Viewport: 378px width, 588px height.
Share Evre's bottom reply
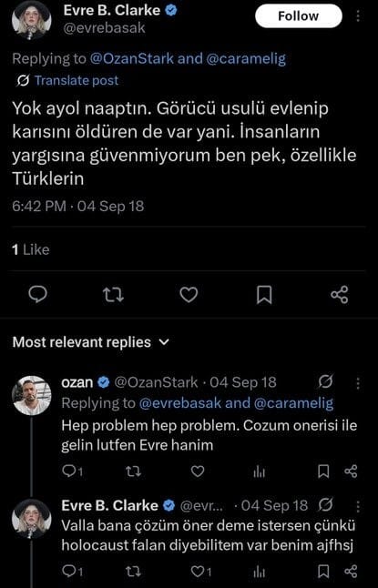[351, 572]
